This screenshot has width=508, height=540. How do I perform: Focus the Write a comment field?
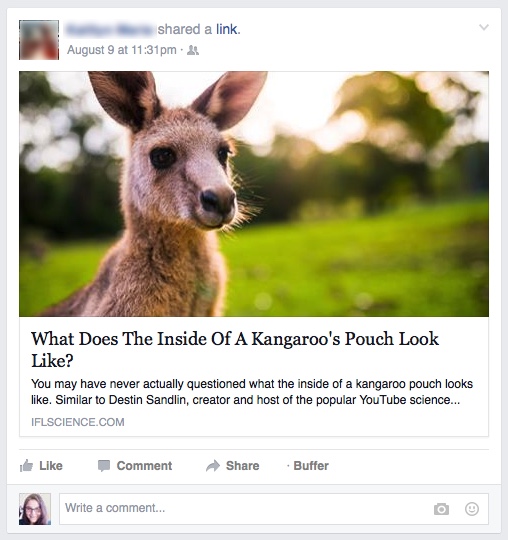coord(274,509)
